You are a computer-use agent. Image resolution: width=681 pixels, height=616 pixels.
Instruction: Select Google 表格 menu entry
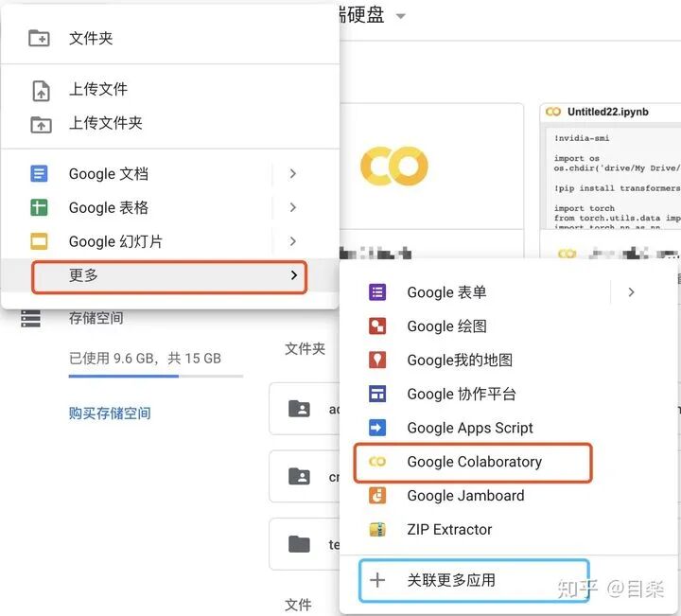[170, 207]
